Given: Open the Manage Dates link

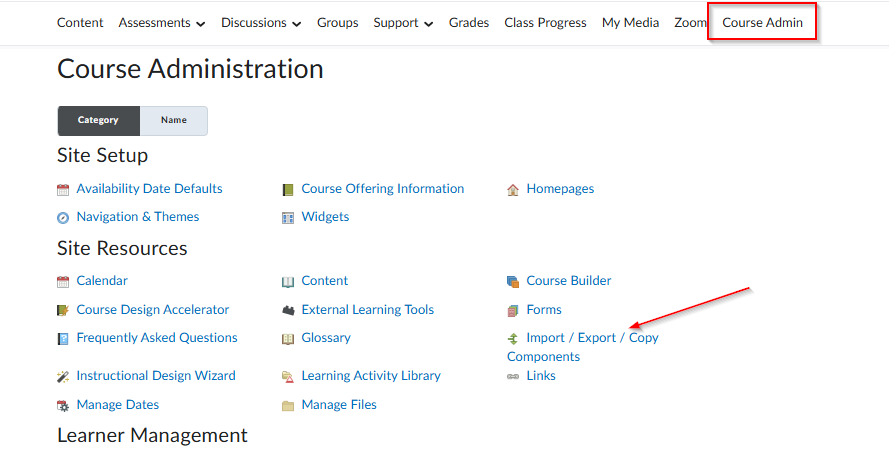Looking at the screenshot, I should [117, 405].
